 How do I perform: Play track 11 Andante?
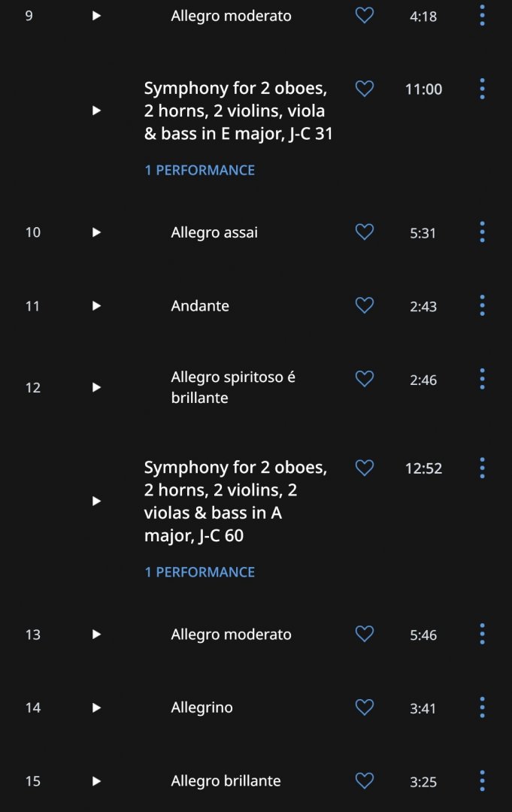pyautogui.click(x=96, y=306)
